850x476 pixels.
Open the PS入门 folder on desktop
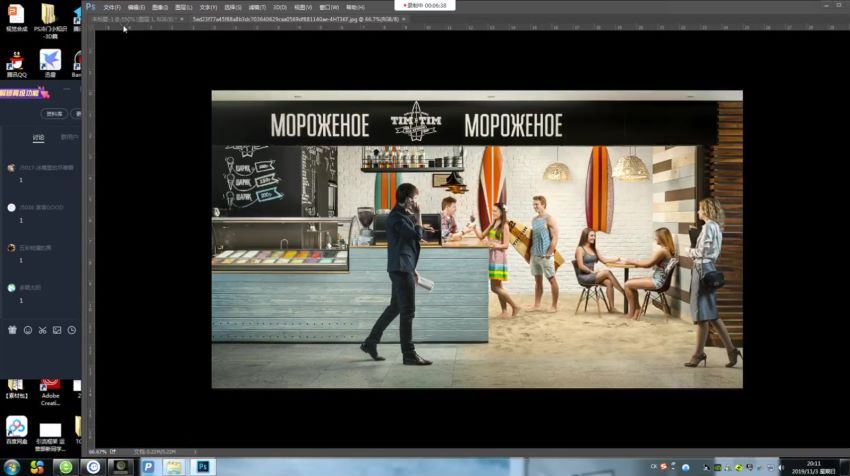(50, 21)
